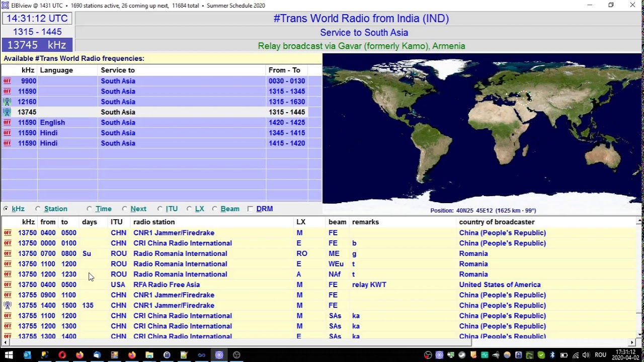Click the OFF icon for Hindi 1345 - 1415 row

pyautogui.click(x=7, y=133)
